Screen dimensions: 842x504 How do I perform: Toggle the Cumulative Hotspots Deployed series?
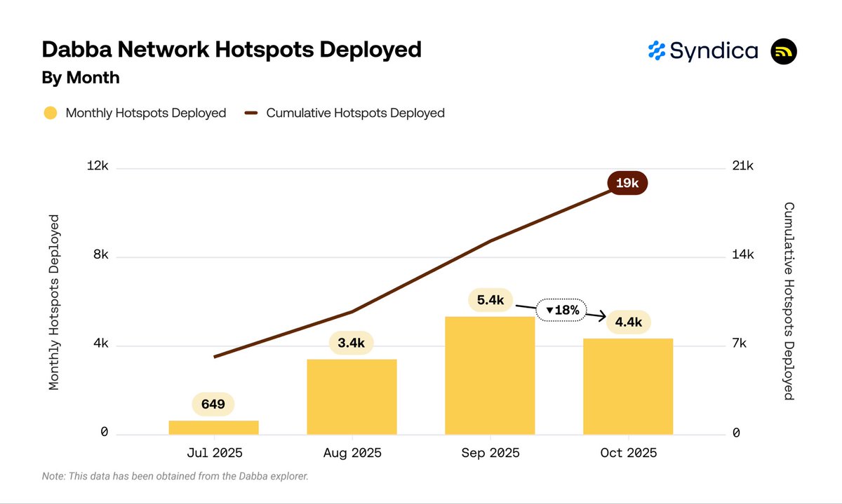(356, 113)
